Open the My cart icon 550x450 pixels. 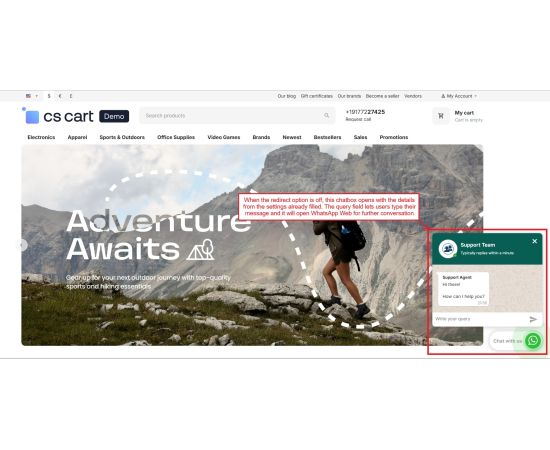(441, 116)
